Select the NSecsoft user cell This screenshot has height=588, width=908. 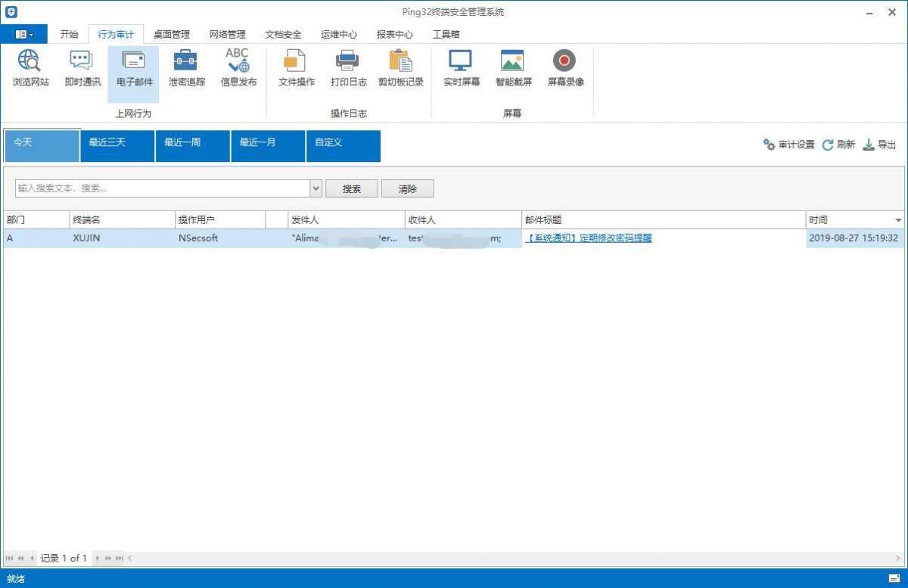point(220,238)
